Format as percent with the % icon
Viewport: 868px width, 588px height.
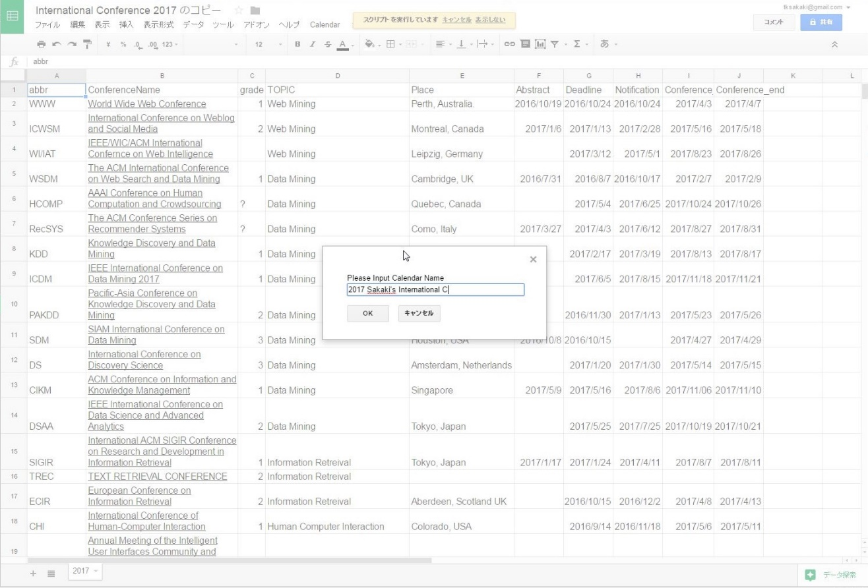[x=123, y=44]
